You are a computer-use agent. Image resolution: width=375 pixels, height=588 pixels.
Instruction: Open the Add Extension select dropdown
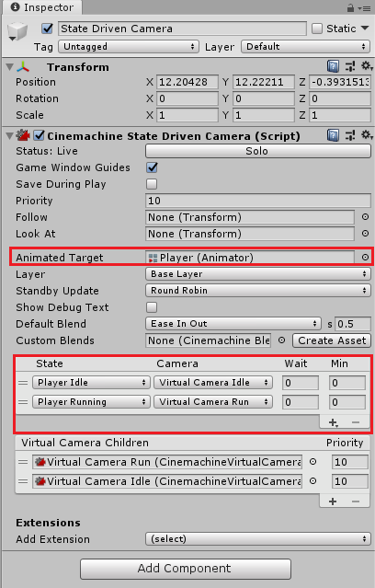point(258,539)
